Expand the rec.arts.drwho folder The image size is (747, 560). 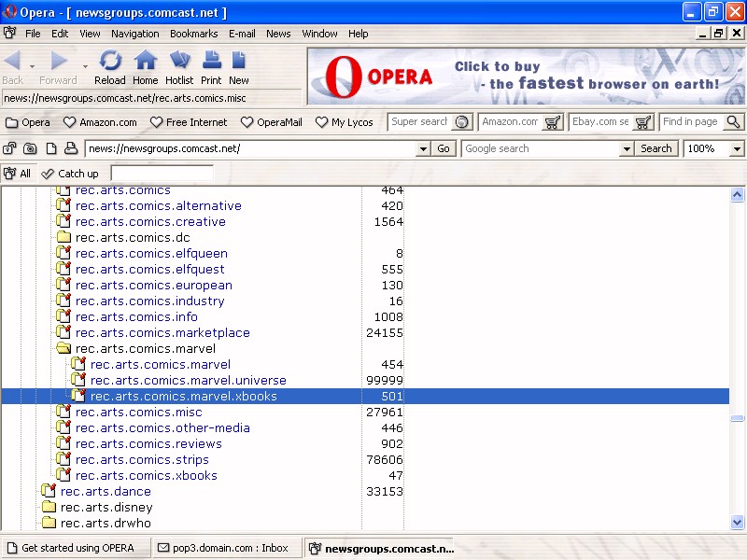[x=49, y=523]
